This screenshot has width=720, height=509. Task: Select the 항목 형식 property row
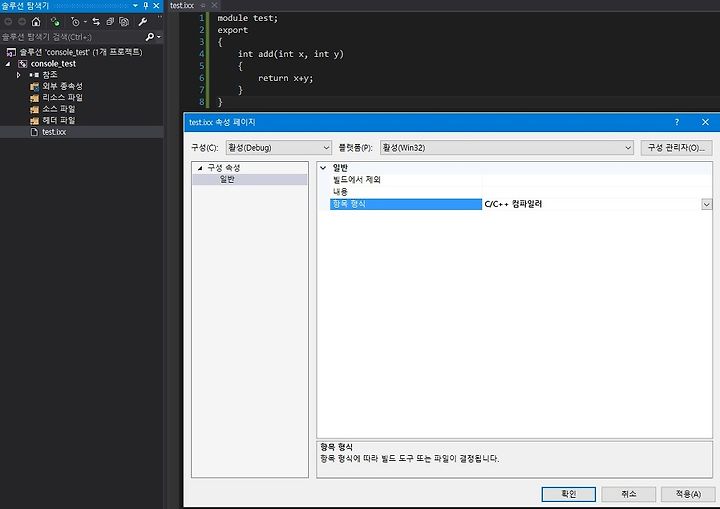pyautogui.click(x=406, y=204)
